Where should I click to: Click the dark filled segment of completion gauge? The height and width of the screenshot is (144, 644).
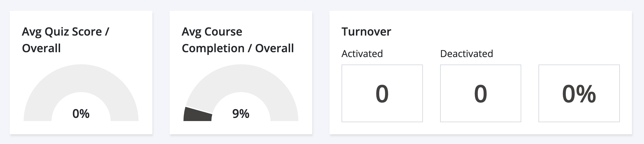tap(198, 114)
